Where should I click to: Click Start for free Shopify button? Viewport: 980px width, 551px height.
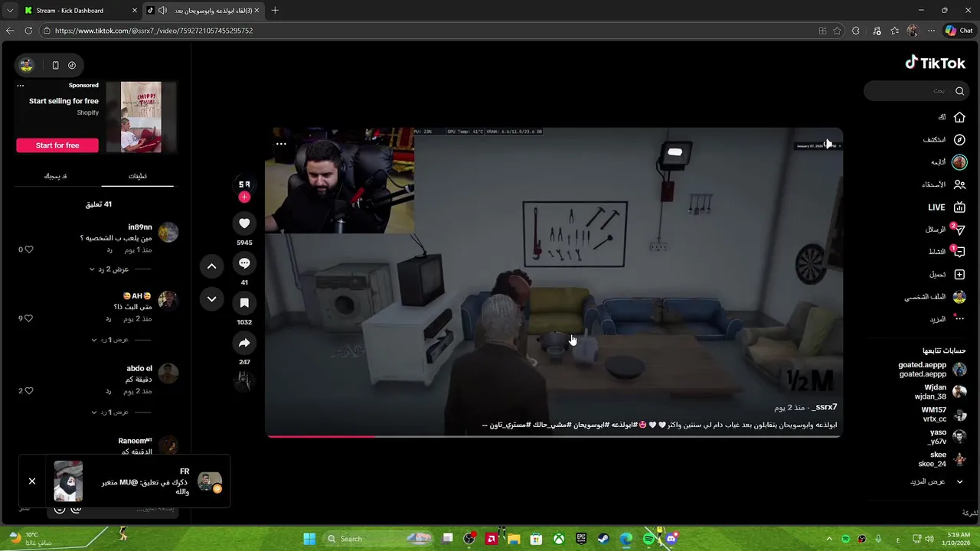(x=57, y=145)
